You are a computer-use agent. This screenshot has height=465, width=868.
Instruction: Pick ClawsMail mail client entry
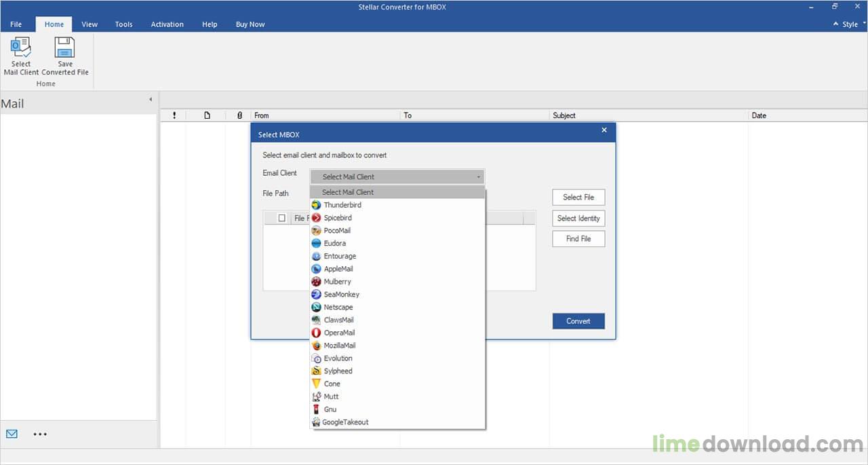click(398, 320)
